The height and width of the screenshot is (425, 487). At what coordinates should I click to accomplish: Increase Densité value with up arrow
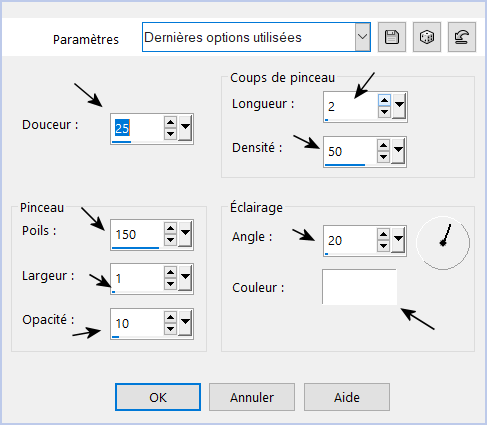pos(383,145)
